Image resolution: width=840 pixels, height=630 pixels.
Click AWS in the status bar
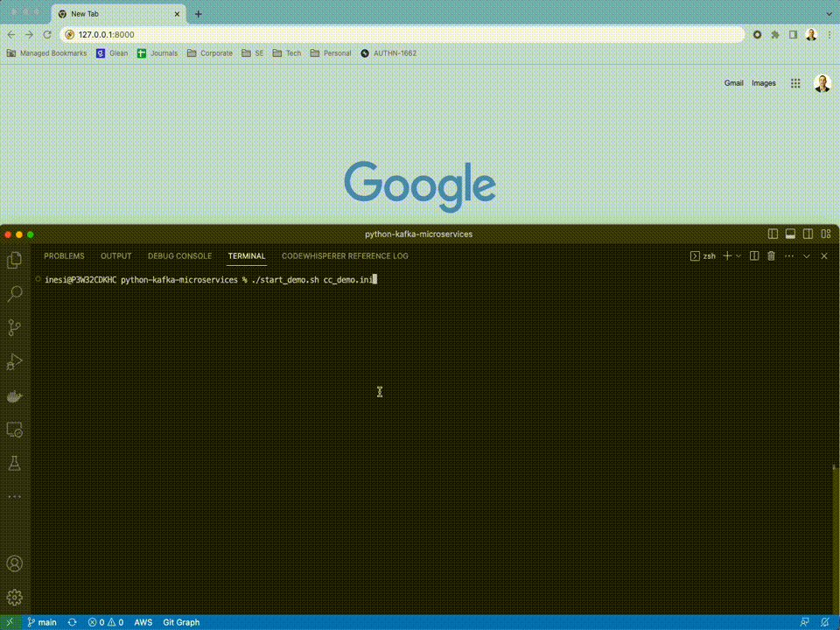pos(143,622)
